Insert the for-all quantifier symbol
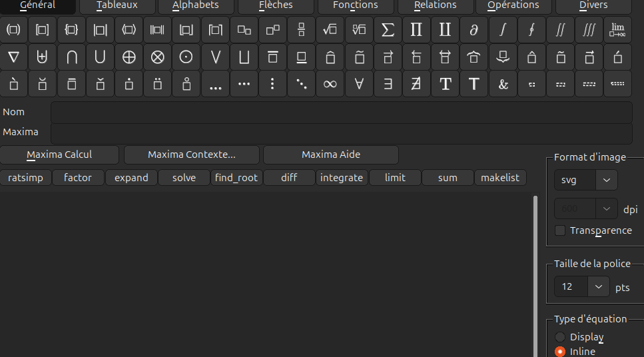The width and height of the screenshot is (644, 357). [x=359, y=85]
